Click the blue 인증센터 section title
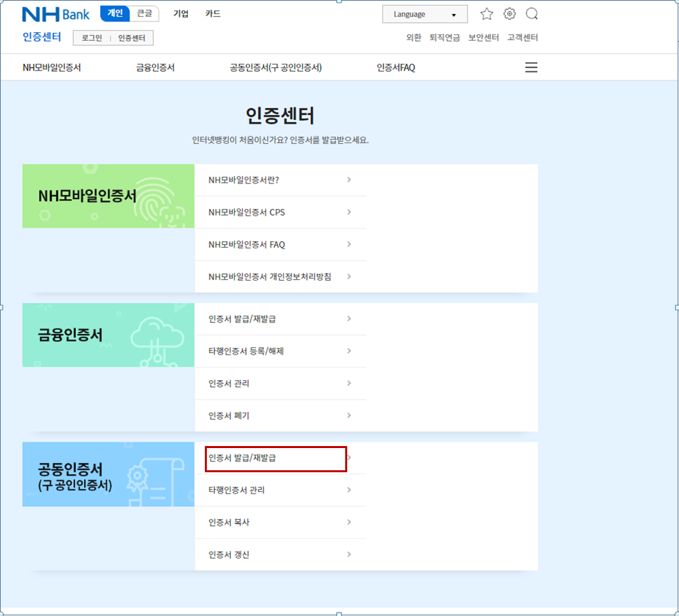The height and width of the screenshot is (616, 679). (42, 37)
